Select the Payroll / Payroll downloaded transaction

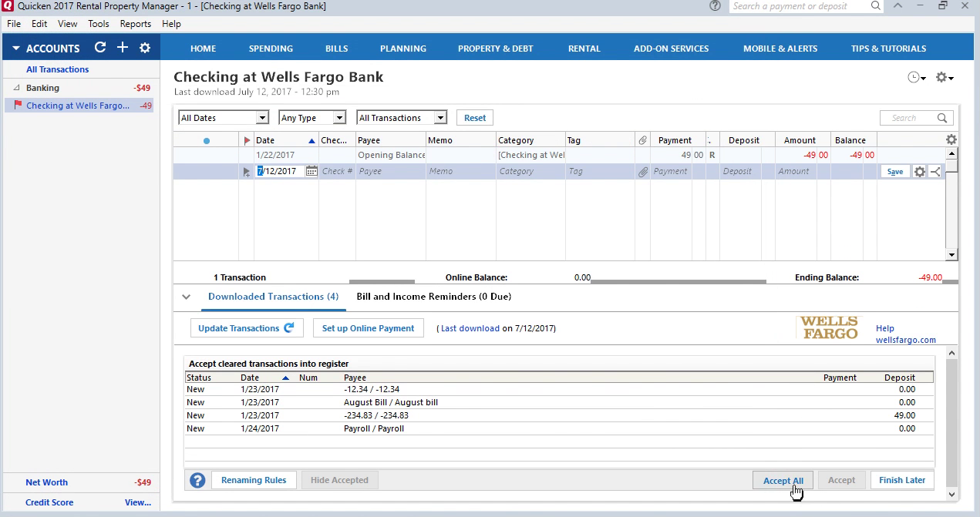(559, 428)
